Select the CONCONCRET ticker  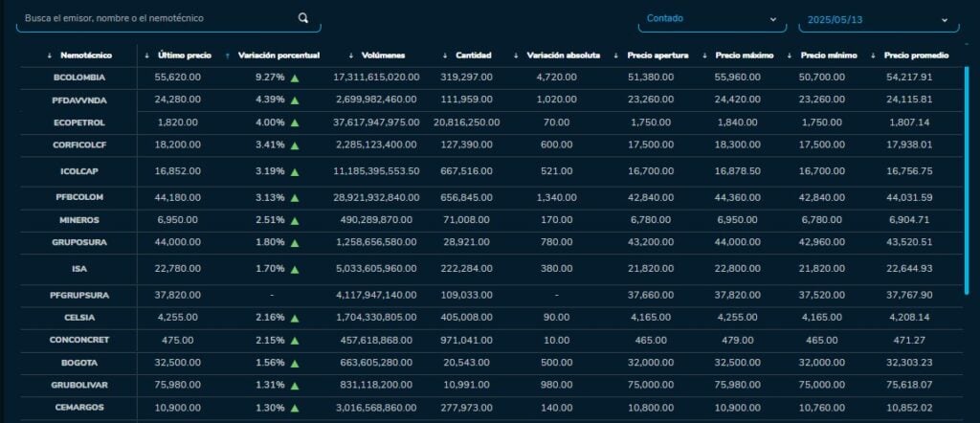pyautogui.click(x=79, y=340)
